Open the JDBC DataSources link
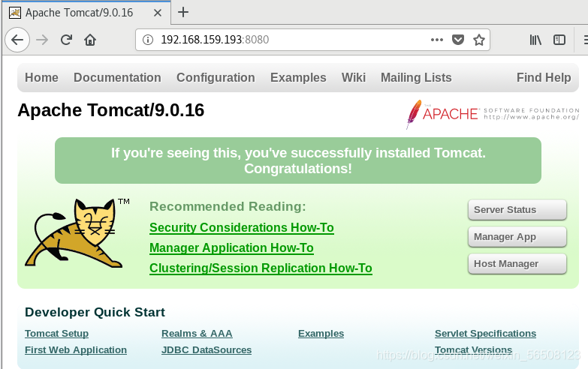This screenshot has width=588, height=369. pos(207,350)
